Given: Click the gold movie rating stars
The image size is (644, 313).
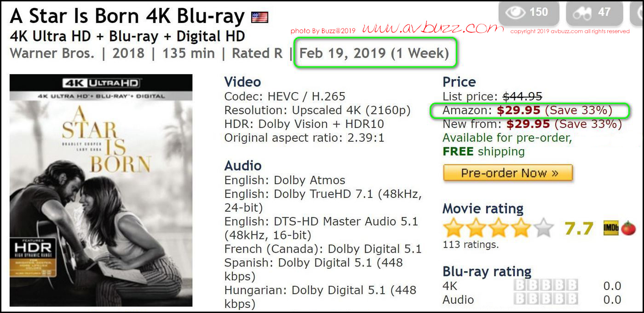Looking at the screenshot, I should pos(498,228).
